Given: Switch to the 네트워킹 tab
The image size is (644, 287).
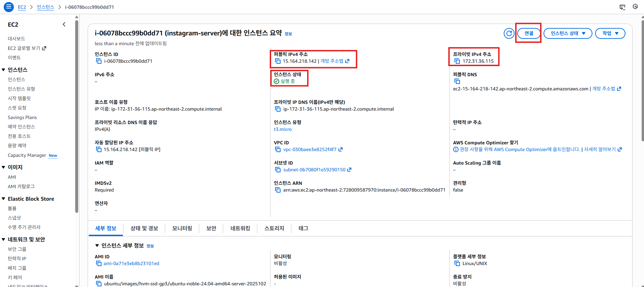Looking at the screenshot, I should (240, 228).
